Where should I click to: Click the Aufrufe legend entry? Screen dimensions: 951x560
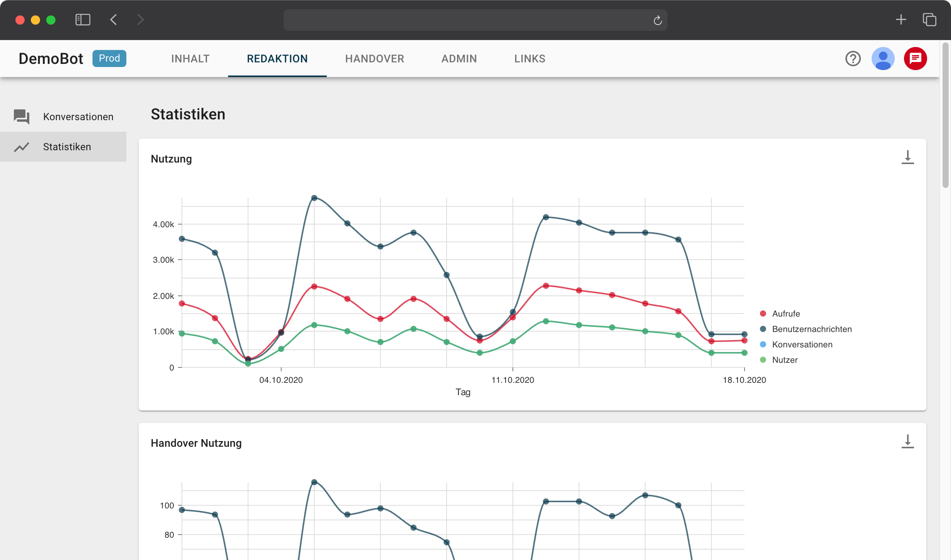784,314
